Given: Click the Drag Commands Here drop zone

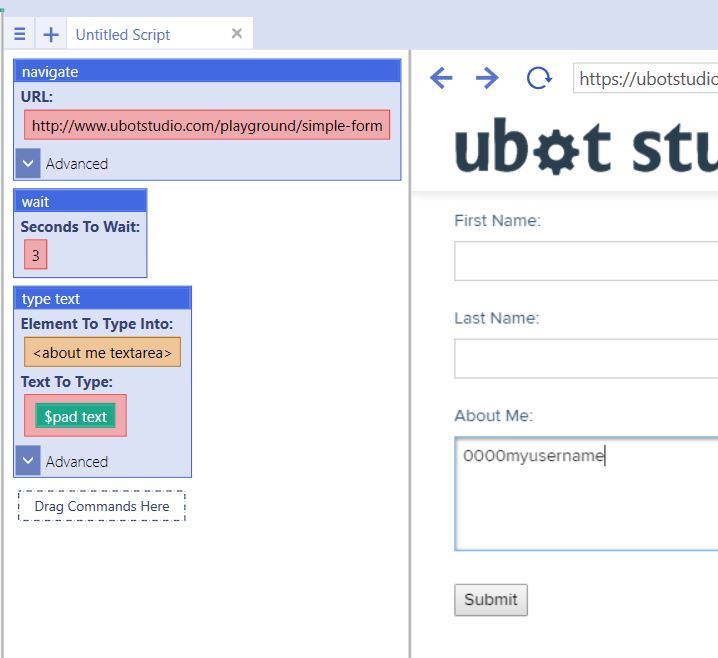Looking at the screenshot, I should pyautogui.click(x=102, y=506).
